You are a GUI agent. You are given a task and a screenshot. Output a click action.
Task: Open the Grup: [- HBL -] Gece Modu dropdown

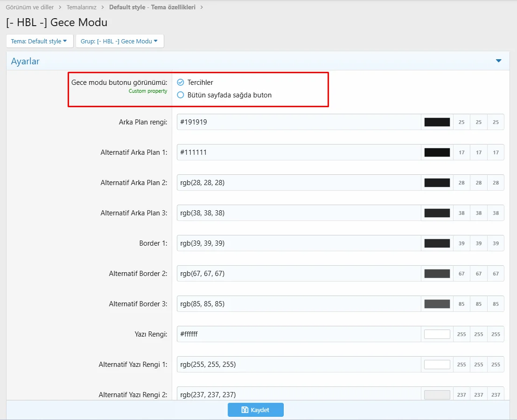point(119,41)
